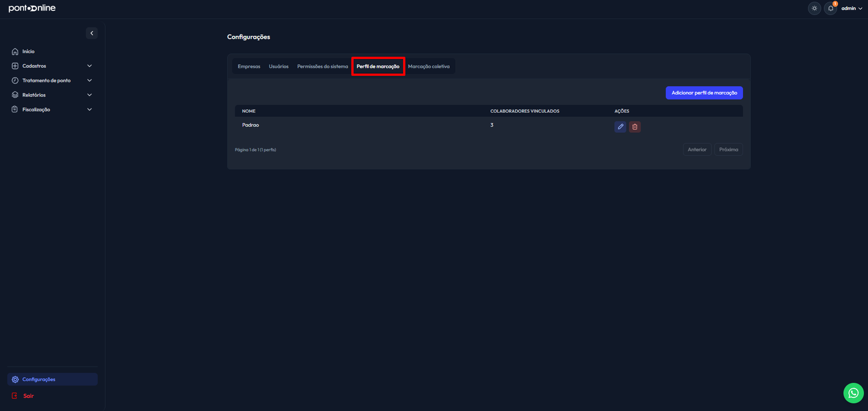Open the Permissões do sistema tab
The width and height of the screenshot is (868, 411).
323,67
